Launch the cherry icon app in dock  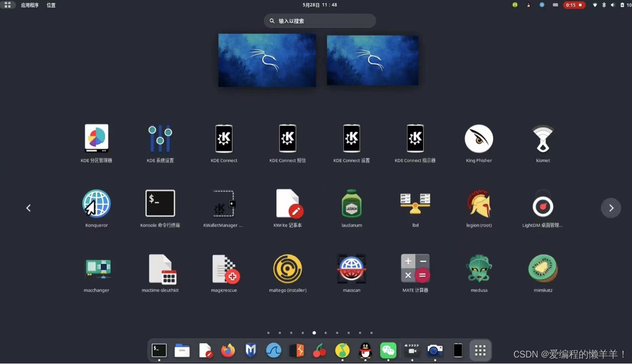point(320,350)
